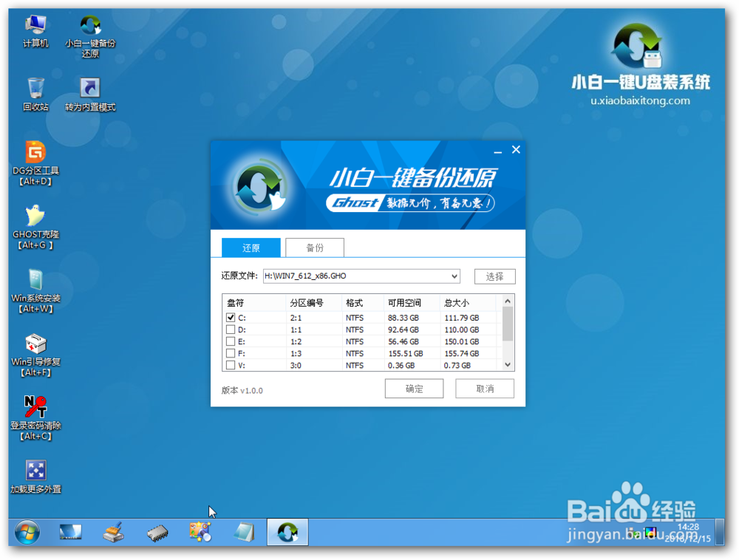Click the Notepad icon on the taskbar
Image resolution: width=739 pixels, height=560 pixels.
pyautogui.click(x=244, y=531)
